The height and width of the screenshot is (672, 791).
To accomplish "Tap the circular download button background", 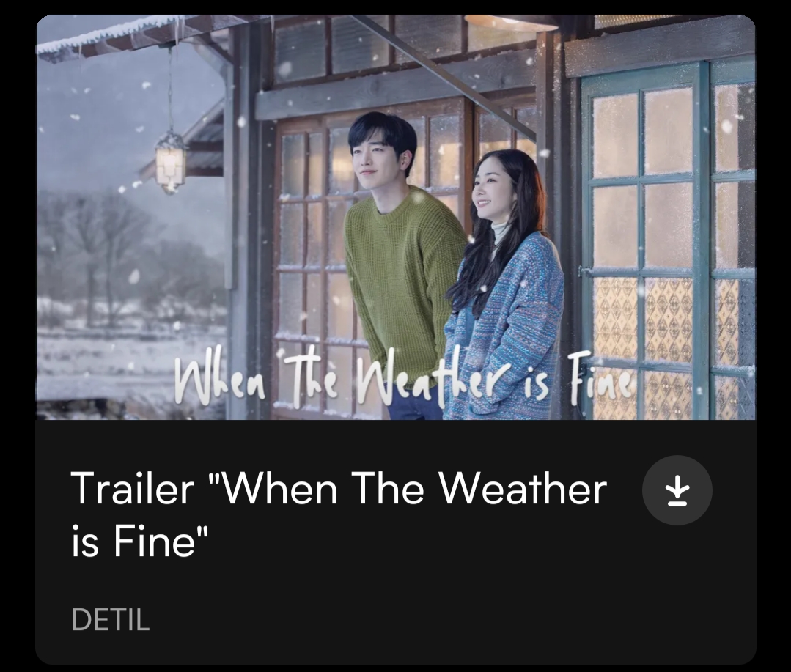I will pyautogui.click(x=677, y=490).
